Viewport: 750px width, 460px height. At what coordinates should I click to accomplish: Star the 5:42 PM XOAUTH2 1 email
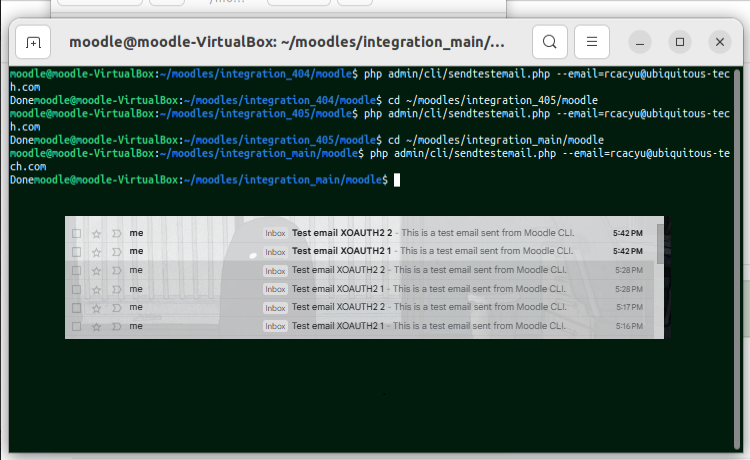point(97,252)
